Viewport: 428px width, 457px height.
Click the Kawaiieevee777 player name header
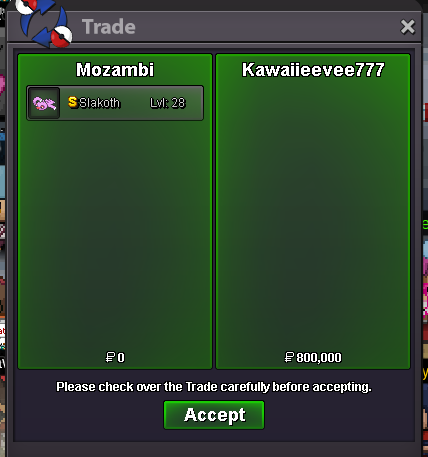click(313, 70)
